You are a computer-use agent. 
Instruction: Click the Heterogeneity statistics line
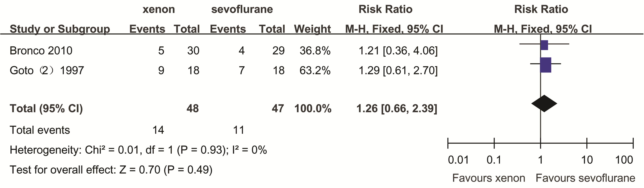pyautogui.click(x=138, y=150)
